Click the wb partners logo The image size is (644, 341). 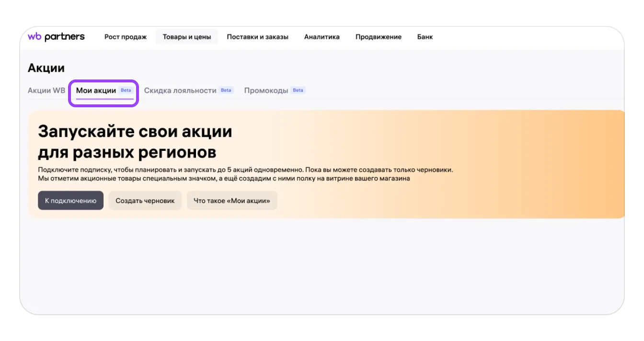(x=56, y=37)
